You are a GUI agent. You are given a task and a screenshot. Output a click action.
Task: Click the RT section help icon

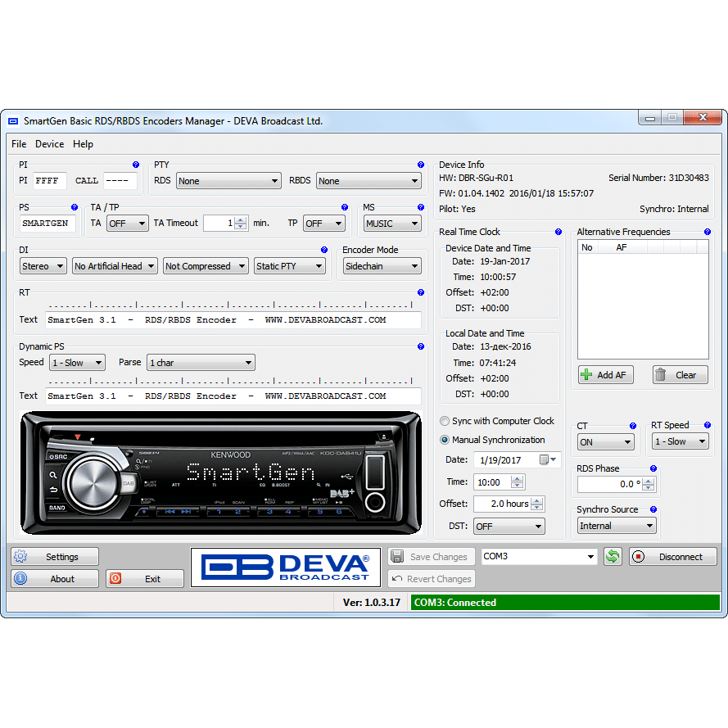421,292
